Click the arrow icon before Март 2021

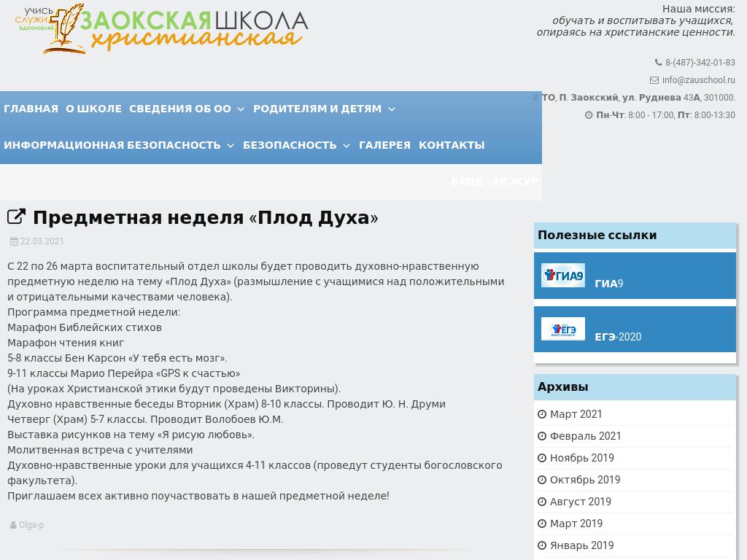point(542,413)
